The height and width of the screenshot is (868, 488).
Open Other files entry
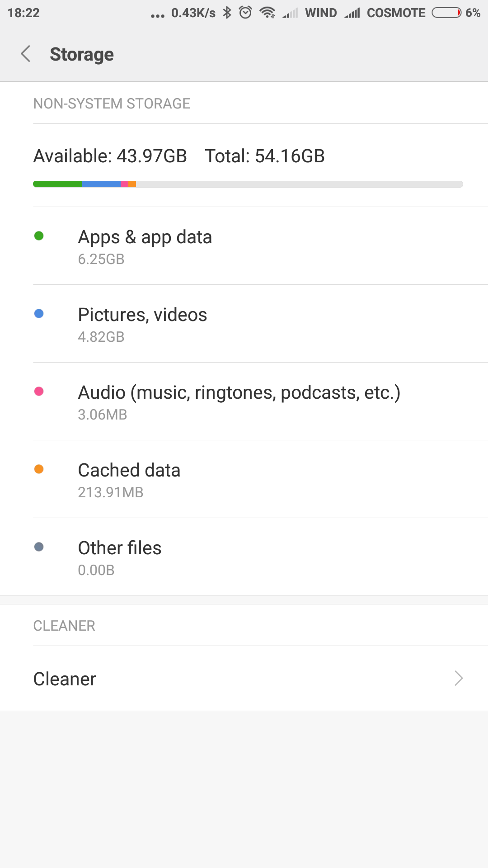(120, 557)
